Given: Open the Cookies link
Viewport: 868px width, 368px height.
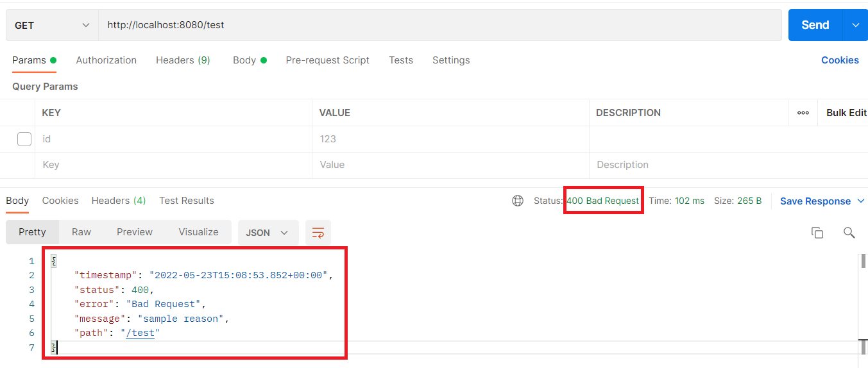Looking at the screenshot, I should (840, 60).
